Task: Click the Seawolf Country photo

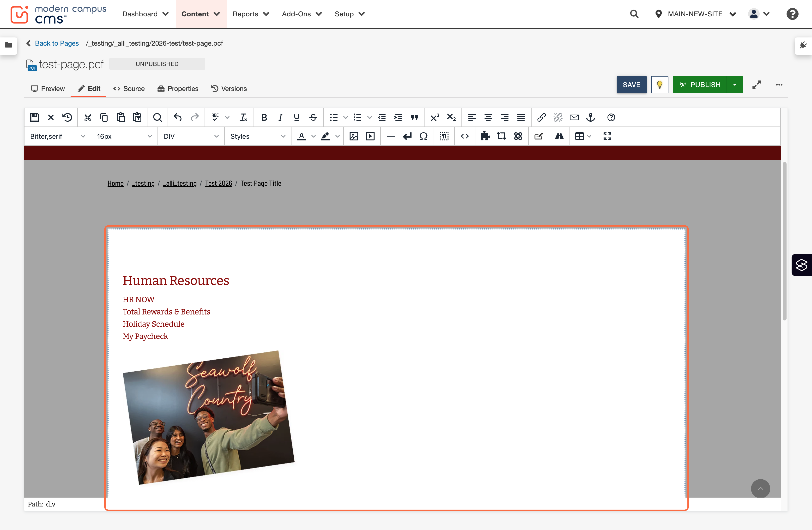Action: click(x=208, y=417)
